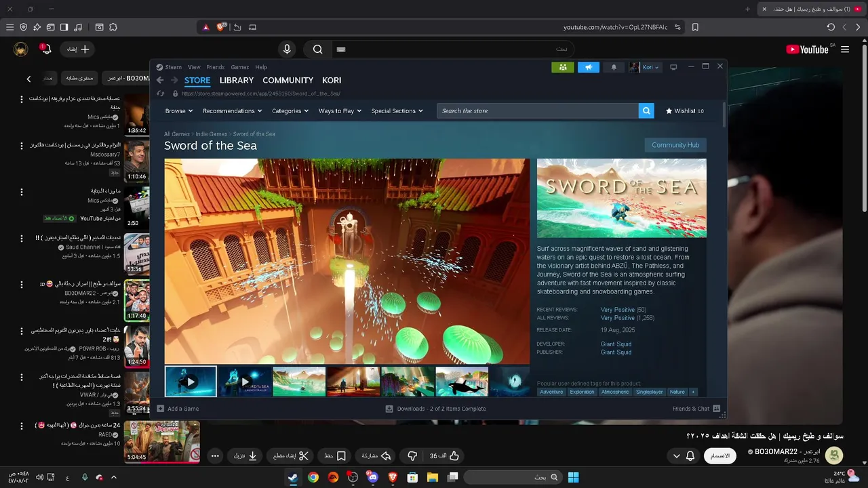Screen dimensions: 868x488
Task: Open YouTube notifications bell with badge
Action: tap(44, 49)
